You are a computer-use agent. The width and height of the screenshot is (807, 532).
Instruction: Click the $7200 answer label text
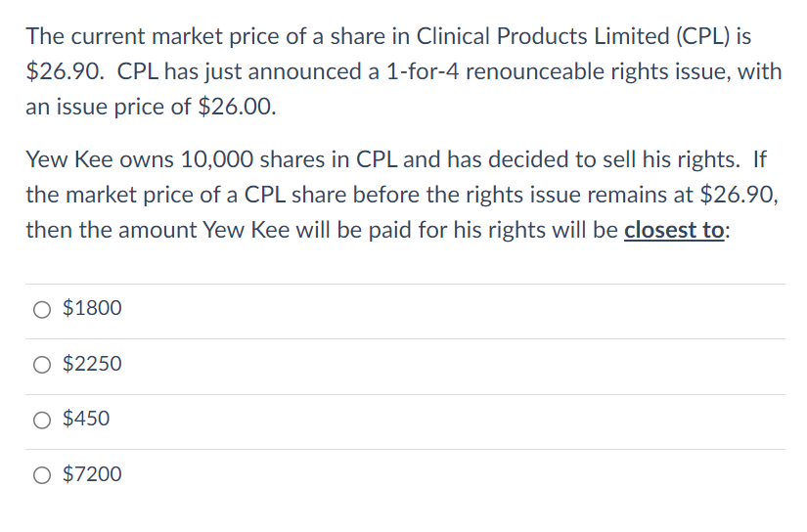pyautogui.click(x=92, y=474)
